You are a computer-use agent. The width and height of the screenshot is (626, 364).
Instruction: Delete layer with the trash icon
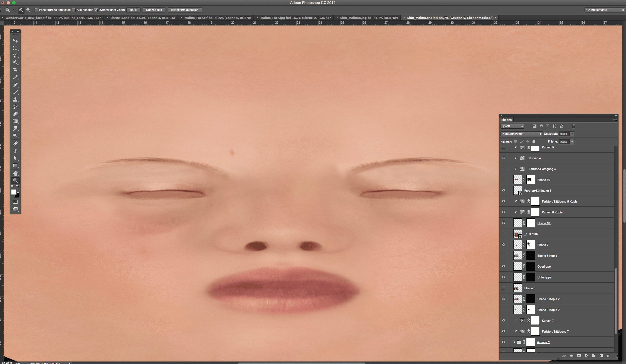tap(608, 356)
